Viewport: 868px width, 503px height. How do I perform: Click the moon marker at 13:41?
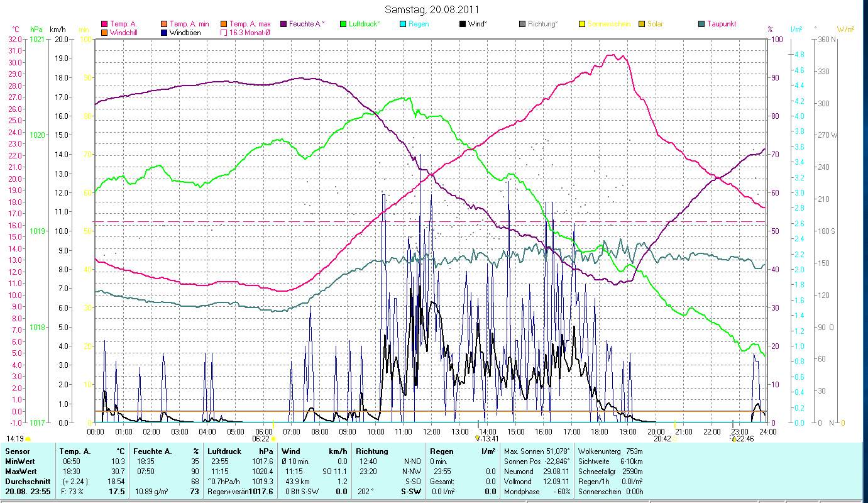click(x=478, y=438)
